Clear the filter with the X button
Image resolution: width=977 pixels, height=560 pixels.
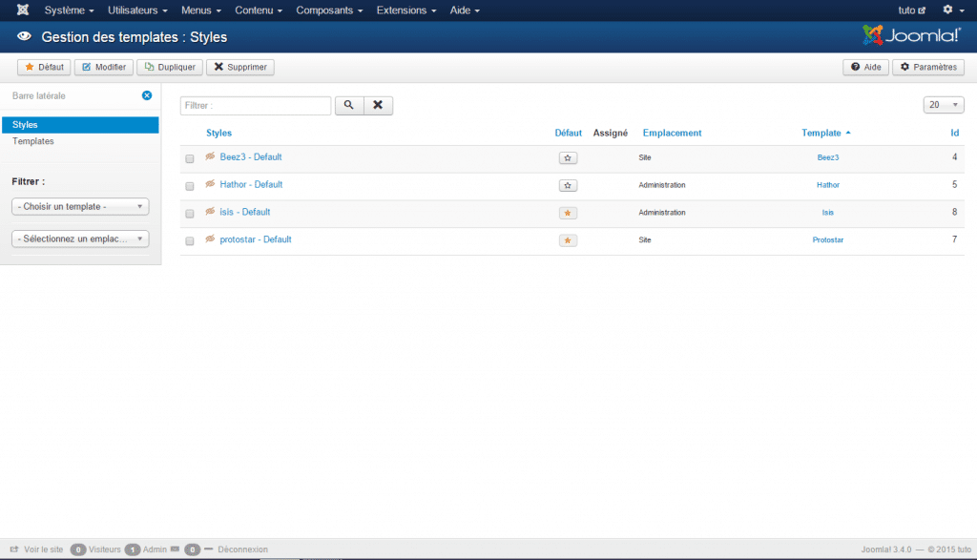click(378, 105)
